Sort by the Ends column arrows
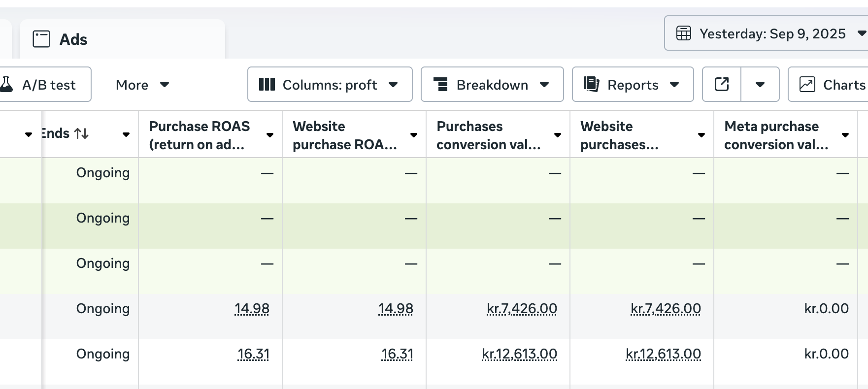This screenshot has height=389, width=868. click(x=81, y=133)
